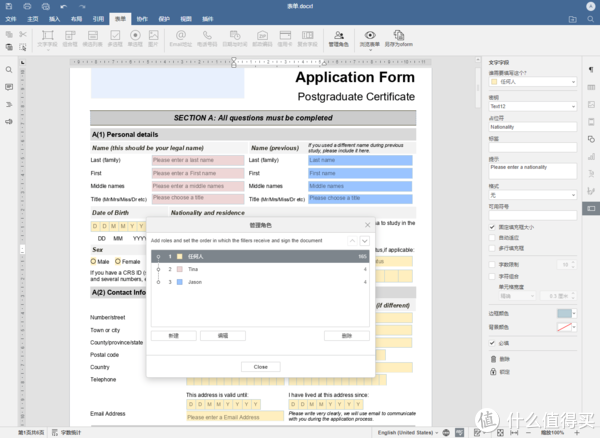This screenshot has height=438, width=600.
Task: Click the 新建 (New) role button
Action: pos(174,335)
